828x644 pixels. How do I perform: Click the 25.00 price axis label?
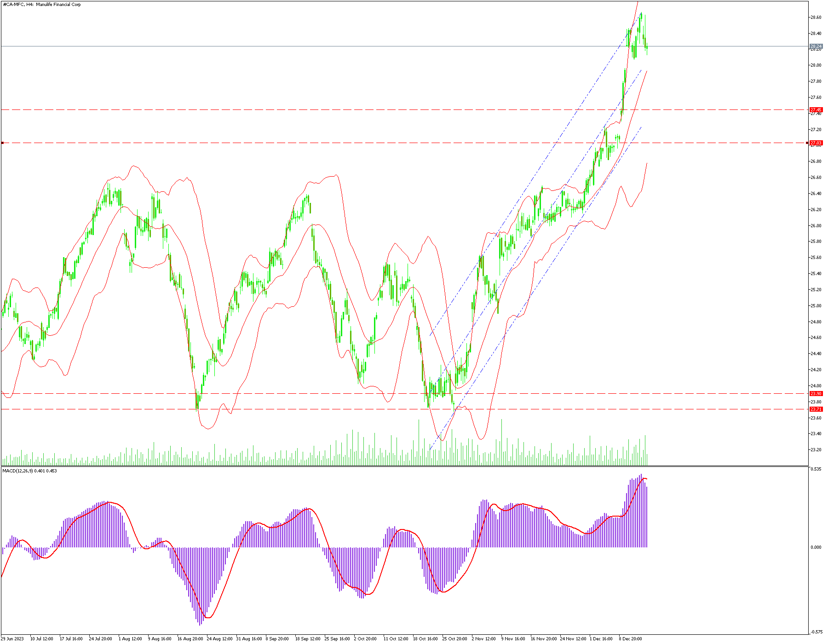tap(816, 306)
